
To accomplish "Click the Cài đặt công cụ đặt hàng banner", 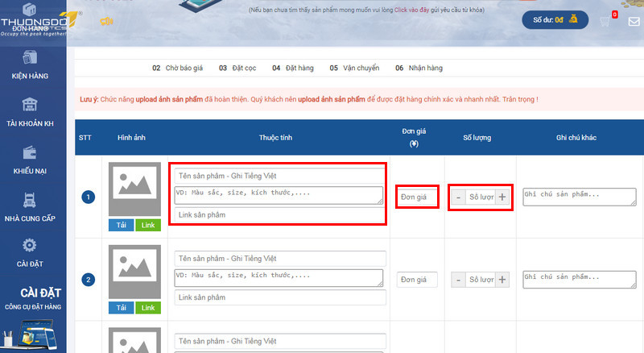I will pyautogui.click(x=33, y=317).
